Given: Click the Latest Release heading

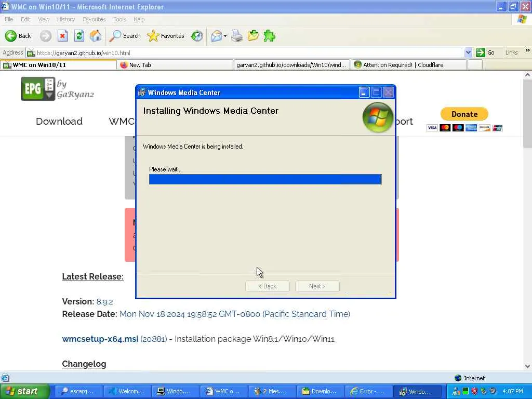Looking at the screenshot, I should click(92, 276).
